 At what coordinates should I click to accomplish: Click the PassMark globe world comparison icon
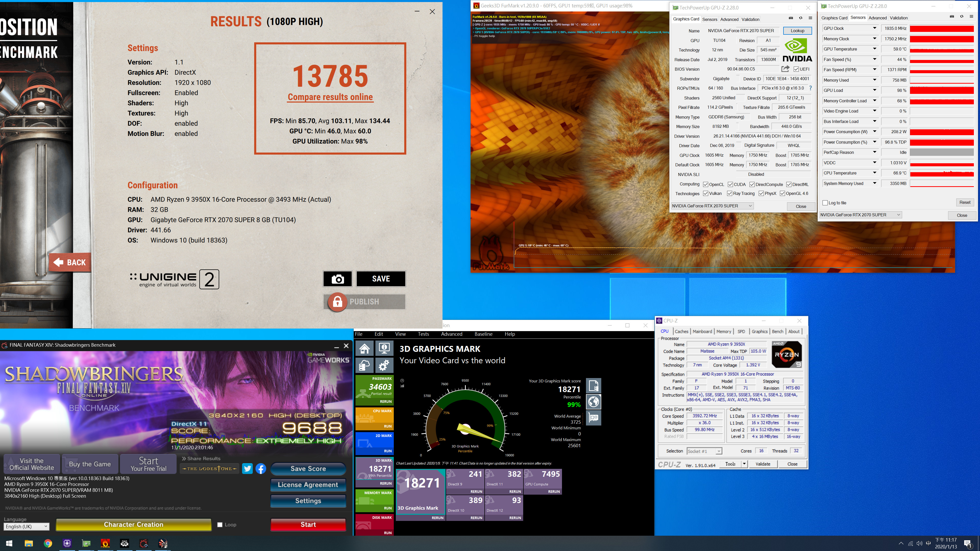point(593,402)
